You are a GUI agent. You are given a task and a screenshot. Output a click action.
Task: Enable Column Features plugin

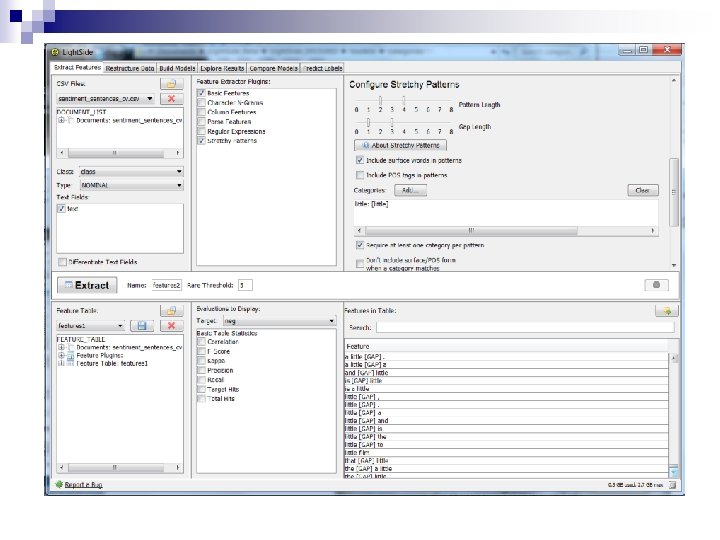pos(201,112)
